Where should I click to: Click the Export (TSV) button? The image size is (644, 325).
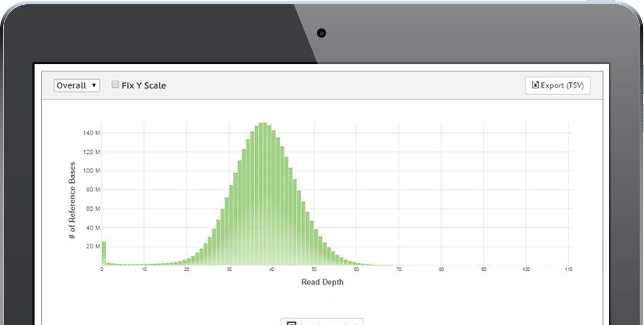pos(558,85)
